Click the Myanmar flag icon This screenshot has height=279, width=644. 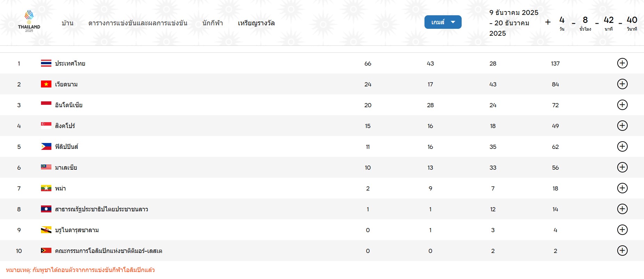46,188
